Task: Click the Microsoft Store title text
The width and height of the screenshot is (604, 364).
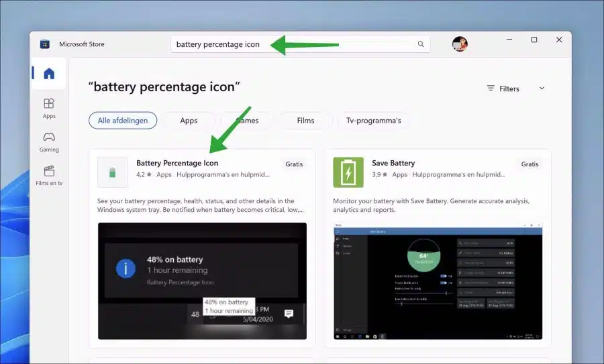Action: pyautogui.click(x=82, y=44)
